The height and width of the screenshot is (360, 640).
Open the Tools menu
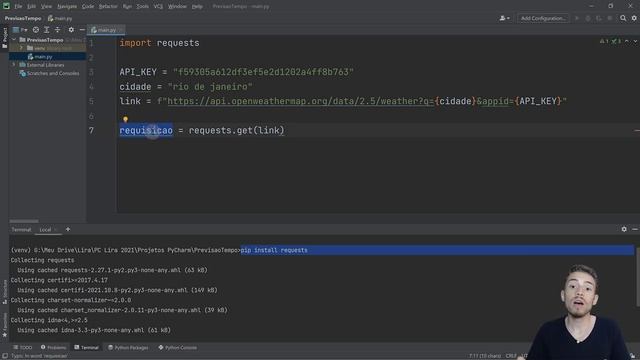coord(142,7)
